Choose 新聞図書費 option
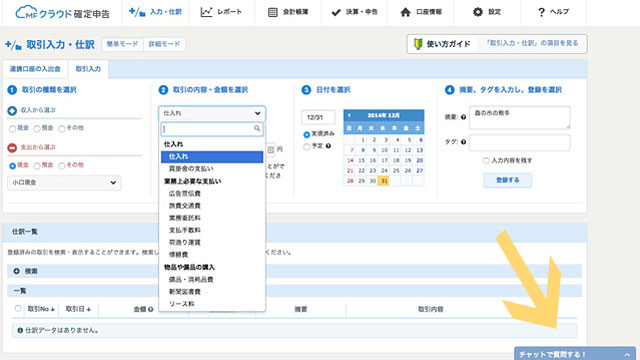Image resolution: width=640 pixels, height=360 pixels. [212, 292]
